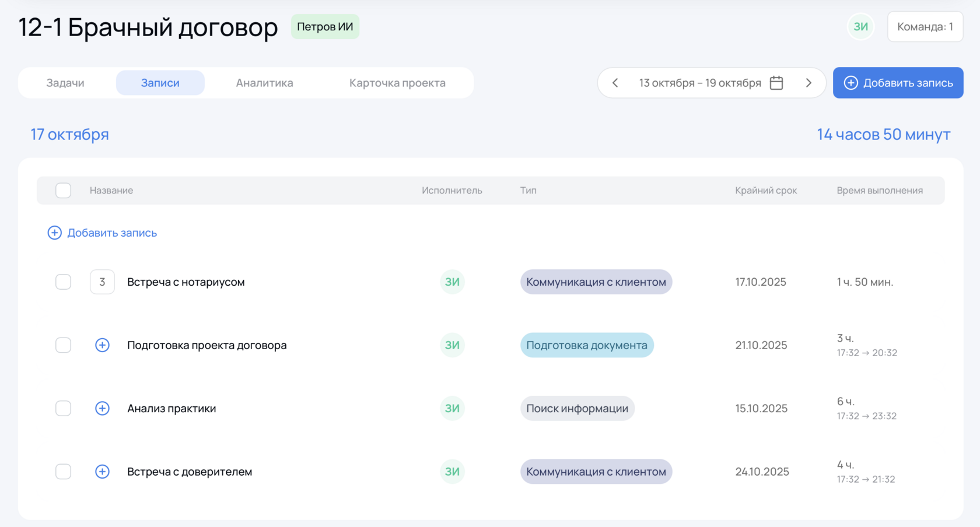
Task: Open the Подготовка документа type dropdown
Action: (587, 345)
